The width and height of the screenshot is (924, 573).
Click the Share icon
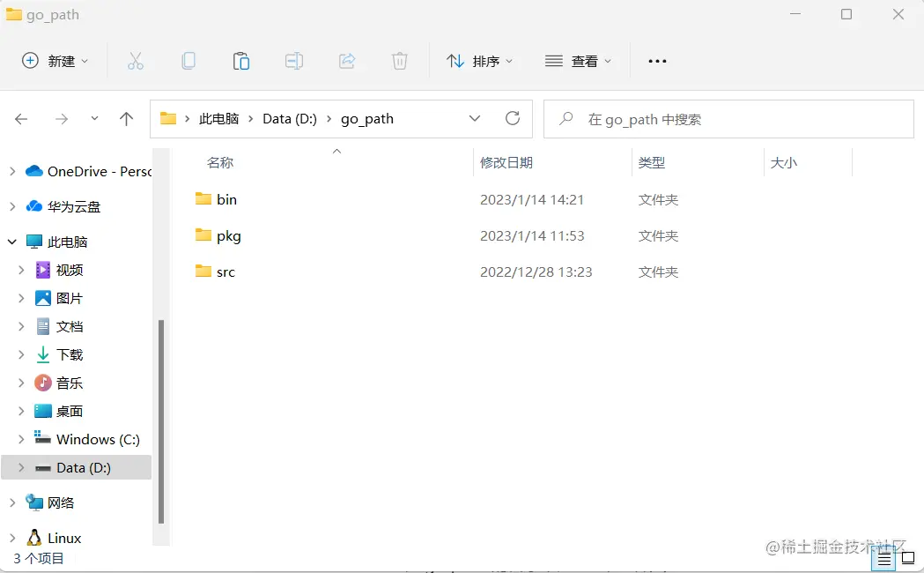point(347,60)
